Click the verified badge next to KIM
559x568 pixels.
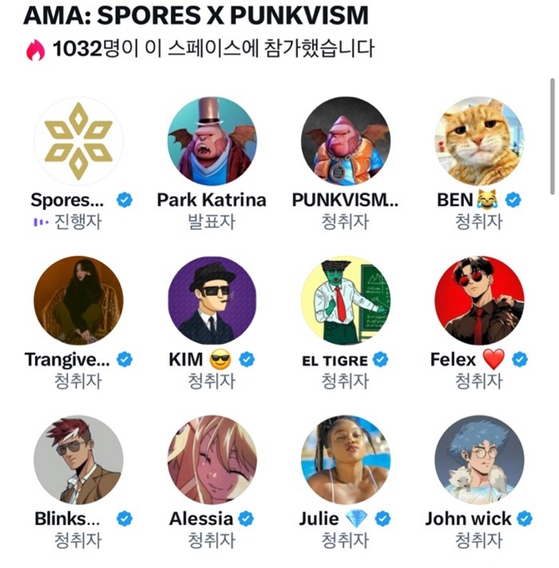pyautogui.click(x=247, y=359)
